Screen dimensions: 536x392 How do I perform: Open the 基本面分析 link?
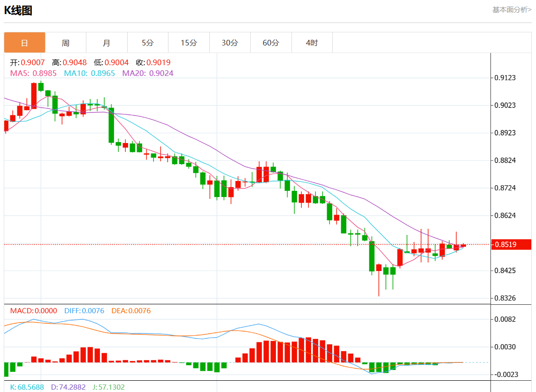click(512, 9)
